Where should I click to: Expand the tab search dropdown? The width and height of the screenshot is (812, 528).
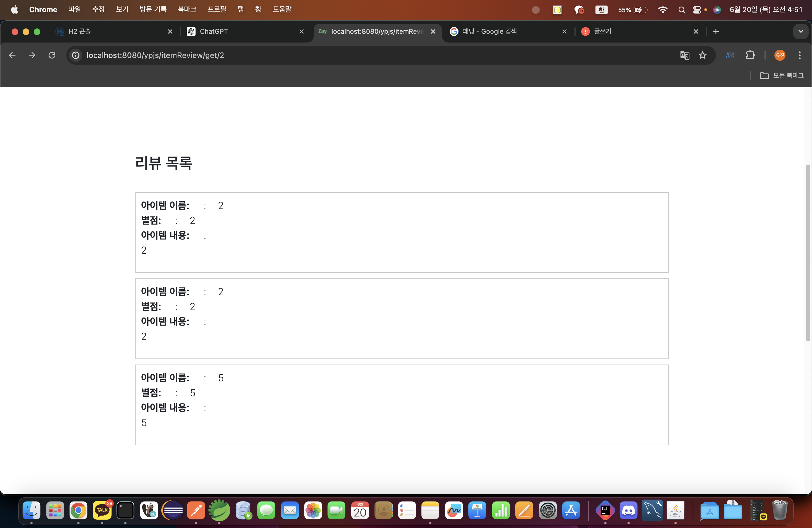pos(800,31)
